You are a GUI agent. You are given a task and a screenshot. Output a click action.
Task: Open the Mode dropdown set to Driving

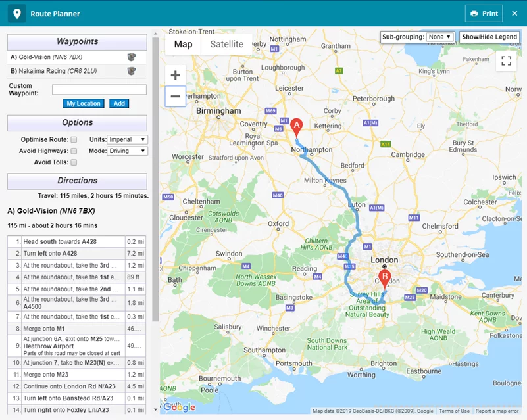tap(127, 151)
